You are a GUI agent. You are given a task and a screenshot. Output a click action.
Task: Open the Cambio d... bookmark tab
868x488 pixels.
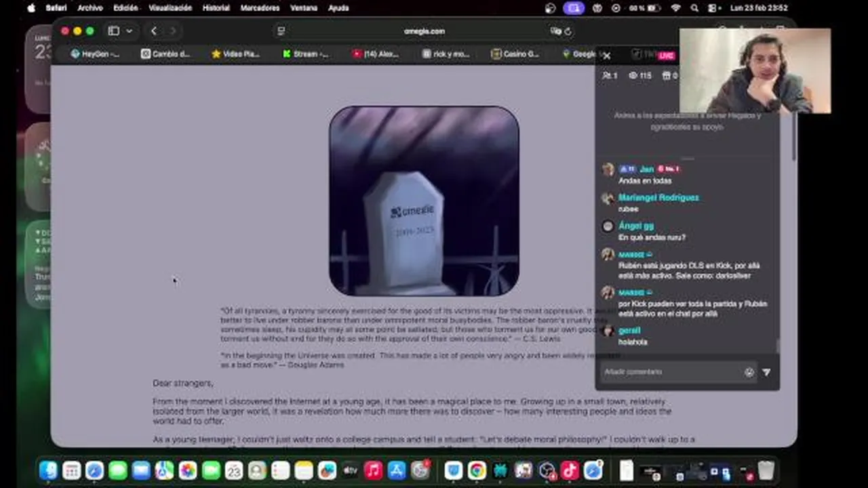165,54
